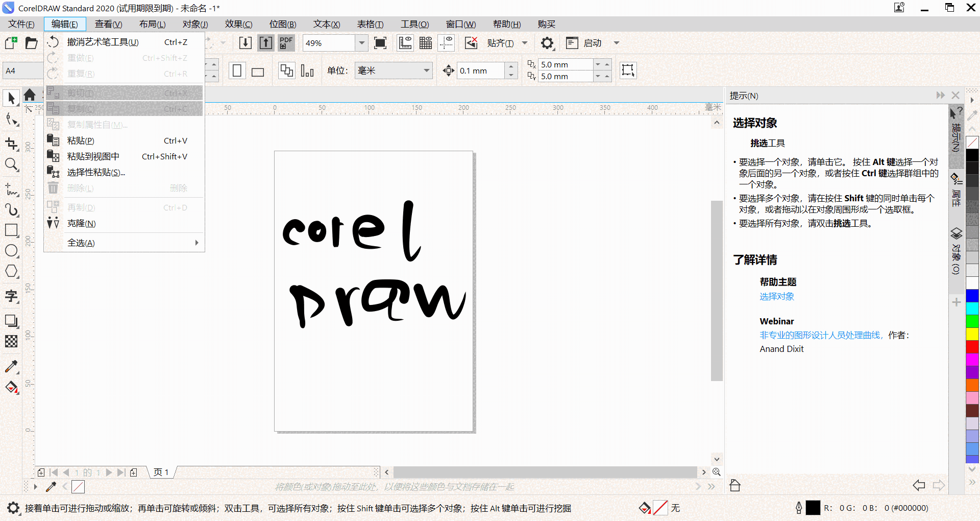980x521 pixels.
Task: Click the 选择对象 help topic link
Action: pos(776,296)
